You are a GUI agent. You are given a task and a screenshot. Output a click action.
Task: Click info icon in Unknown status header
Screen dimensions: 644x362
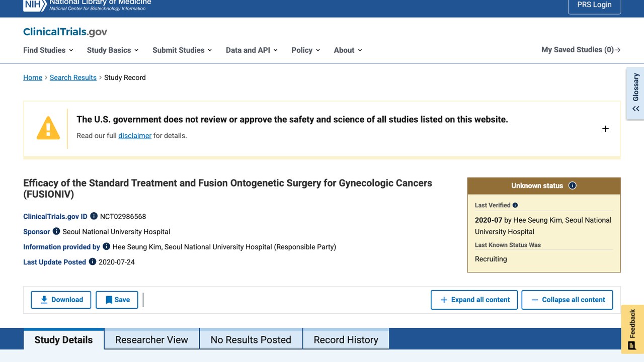573,186
